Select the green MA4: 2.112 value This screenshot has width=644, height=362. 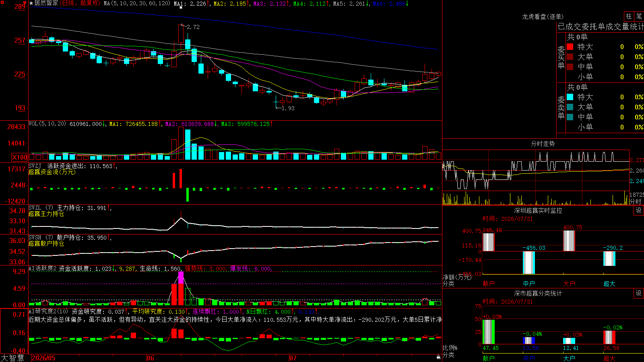tap(311, 4)
